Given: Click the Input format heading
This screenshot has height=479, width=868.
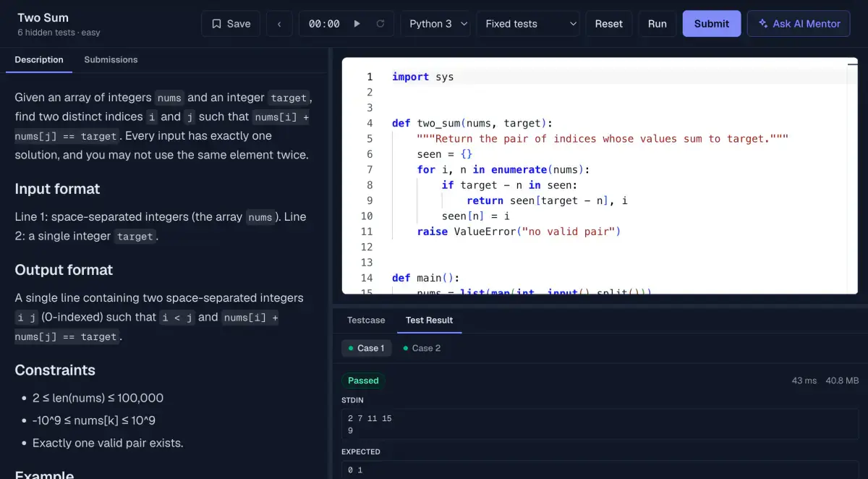Looking at the screenshot, I should tap(57, 189).
